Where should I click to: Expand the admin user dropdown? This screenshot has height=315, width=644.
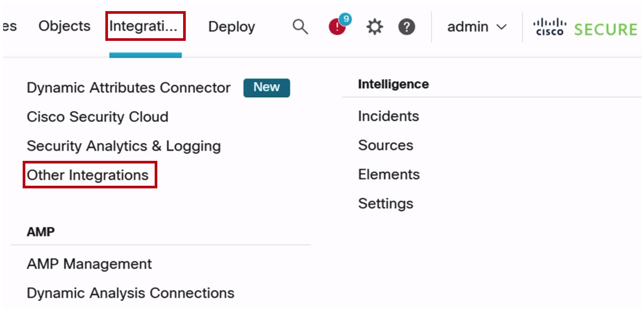point(477,27)
